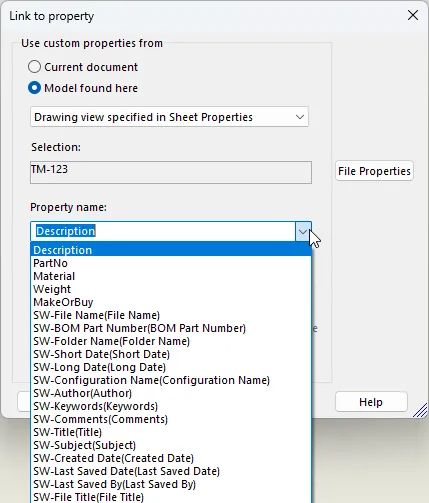Click the TM-123 selection field
Image resolution: width=429 pixels, height=503 pixels.
pos(171,172)
